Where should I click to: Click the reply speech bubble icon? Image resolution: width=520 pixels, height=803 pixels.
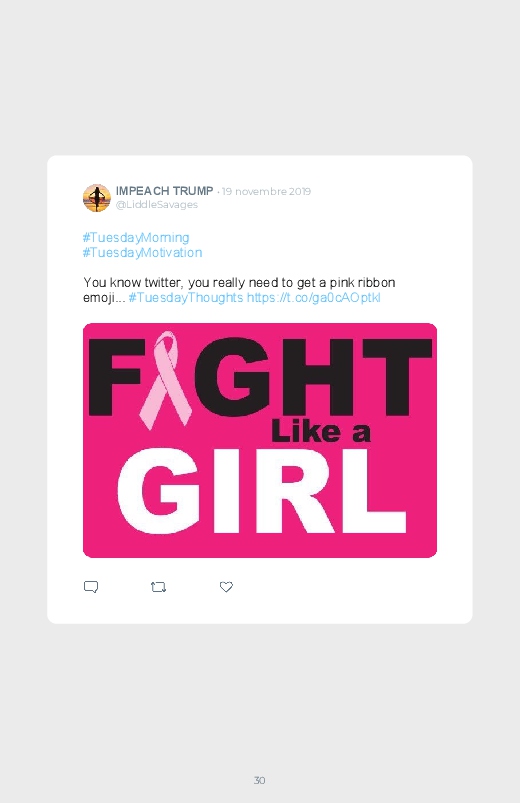coord(91,587)
